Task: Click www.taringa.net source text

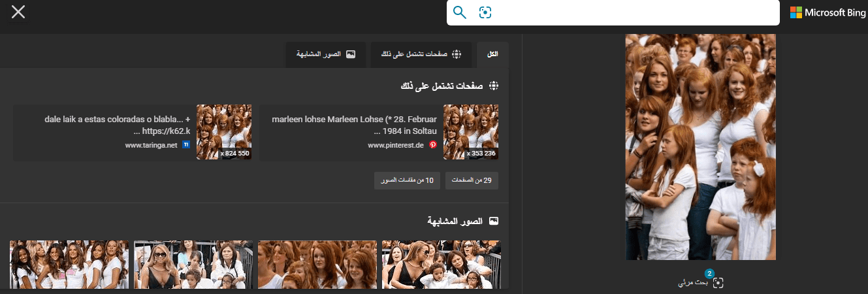Action: tap(151, 145)
